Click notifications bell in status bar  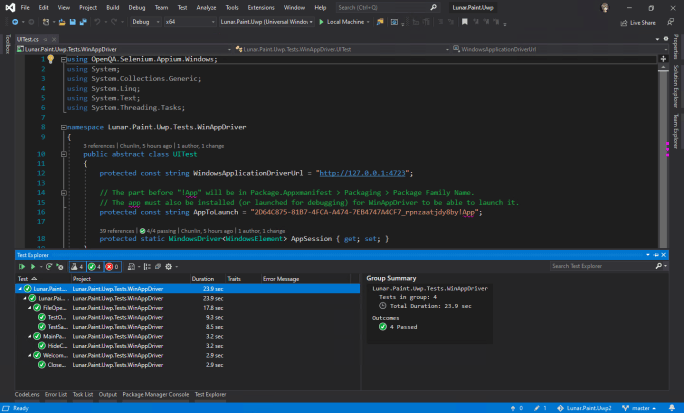(x=672, y=408)
